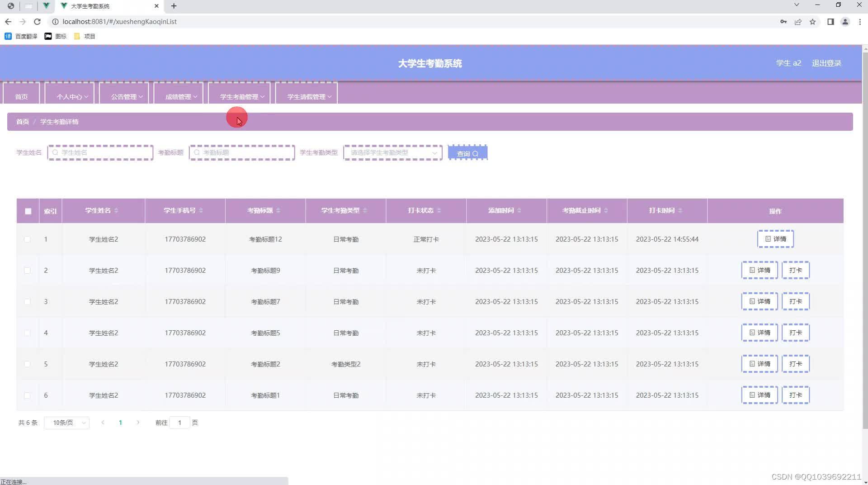The width and height of the screenshot is (868, 485).
Task: Click the 前往 page number input
Action: click(179, 423)
